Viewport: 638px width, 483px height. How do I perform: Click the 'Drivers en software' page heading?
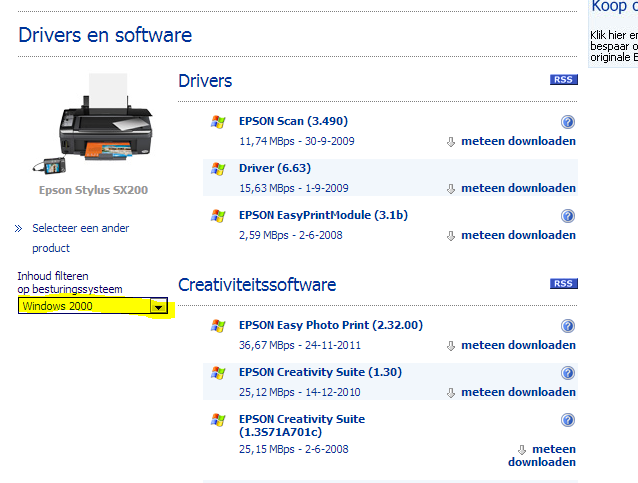pyautogui.click(x=105, y=35)
